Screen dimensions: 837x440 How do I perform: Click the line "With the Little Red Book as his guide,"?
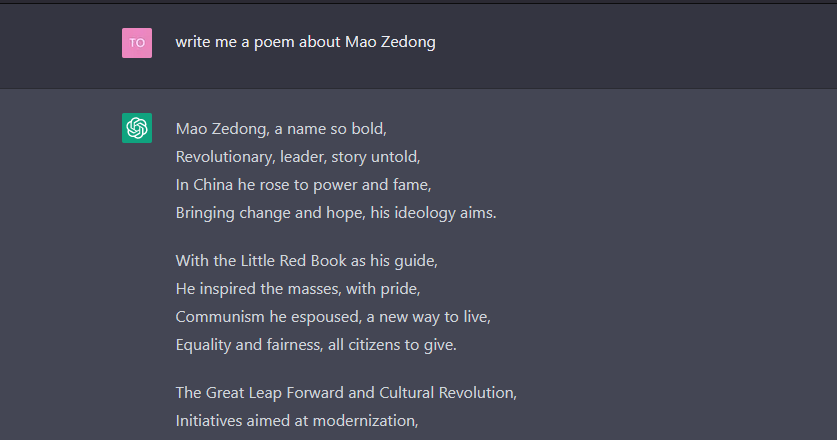pos(307,260)
